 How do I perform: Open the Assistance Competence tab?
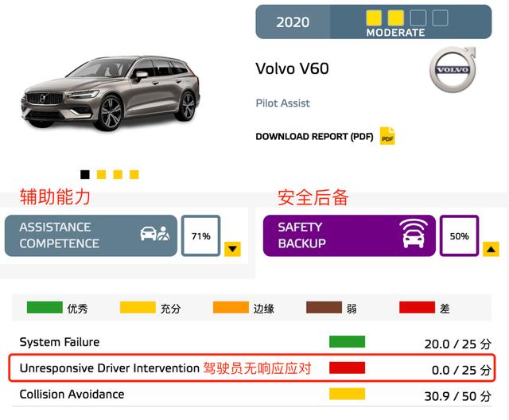click(x=91, y=235)
